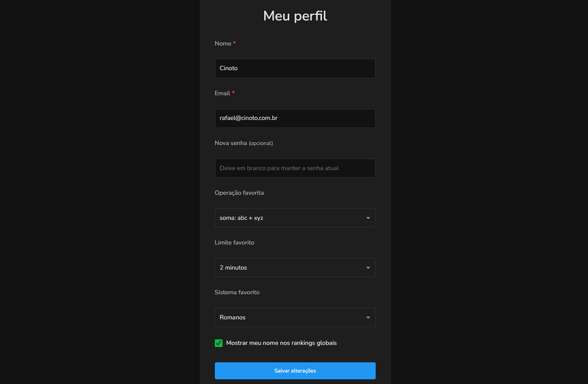
Task: Click the chevron on the soma operation selector
Action: pos(368,218)
